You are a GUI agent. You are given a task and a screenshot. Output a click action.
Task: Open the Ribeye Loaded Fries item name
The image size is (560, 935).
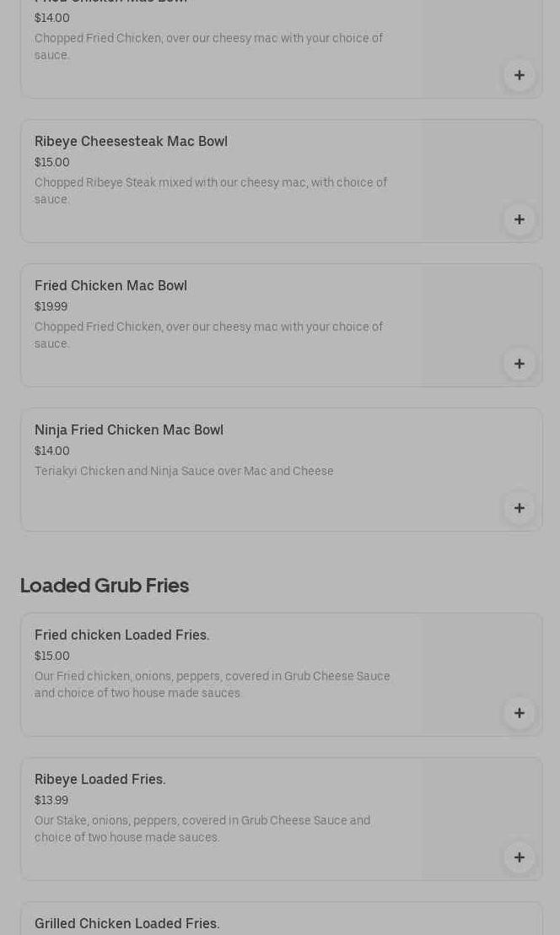[100, 780]
